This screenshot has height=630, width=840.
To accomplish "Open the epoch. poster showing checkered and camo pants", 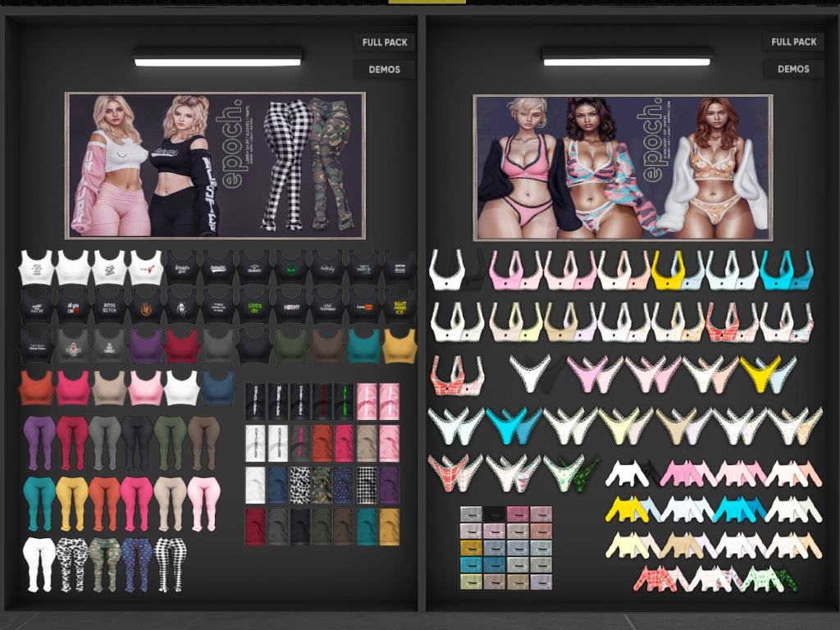I will (x=215, y=165).
